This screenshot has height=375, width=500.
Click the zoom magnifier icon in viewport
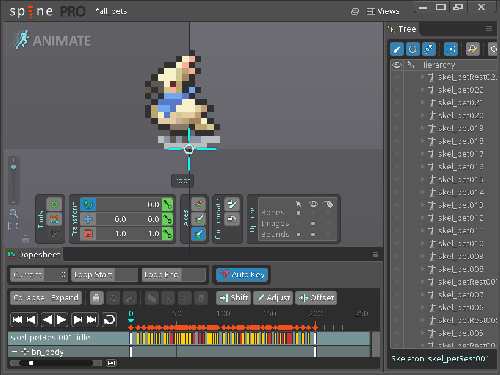pos(14,213)
